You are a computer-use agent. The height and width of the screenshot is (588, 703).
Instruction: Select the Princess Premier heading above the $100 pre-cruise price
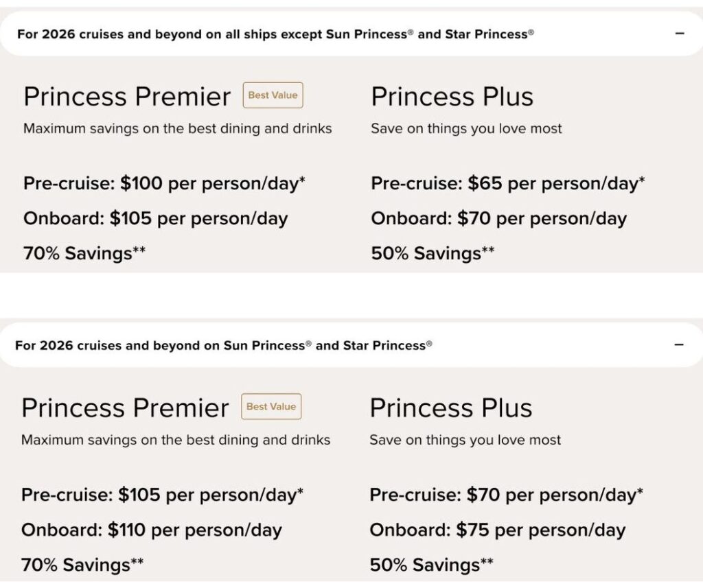(x=127, y=97)
